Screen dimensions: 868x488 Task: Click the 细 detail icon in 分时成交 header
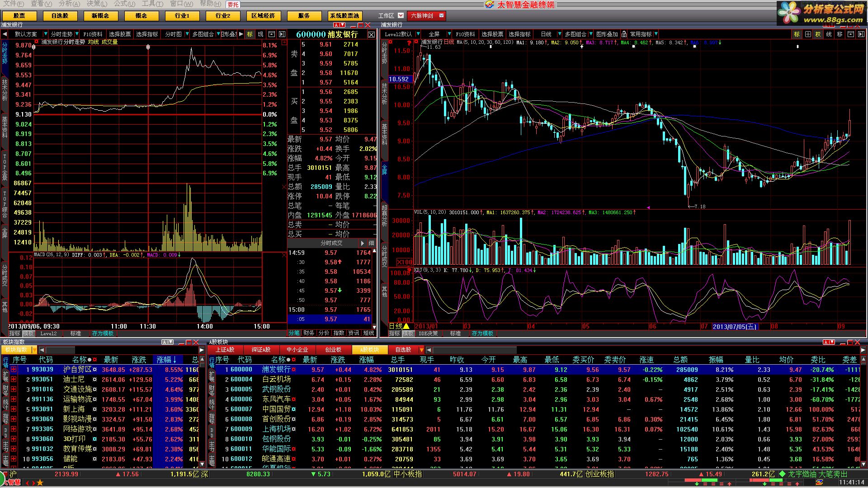pyautogui.click(x=372, y=243)
